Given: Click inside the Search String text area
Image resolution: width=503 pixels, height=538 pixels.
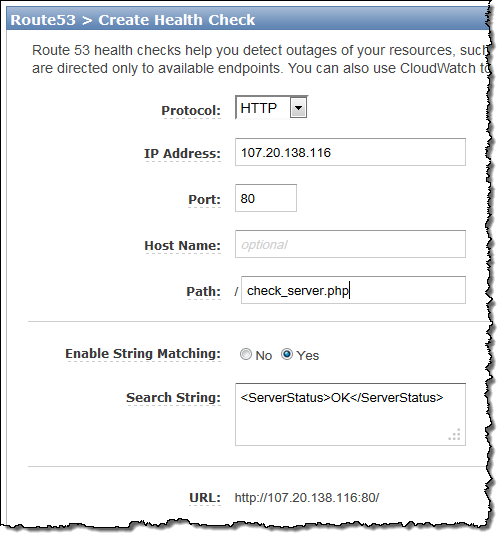Looking at the screenshot, I should pyautogui.click(x=350, y=414).
